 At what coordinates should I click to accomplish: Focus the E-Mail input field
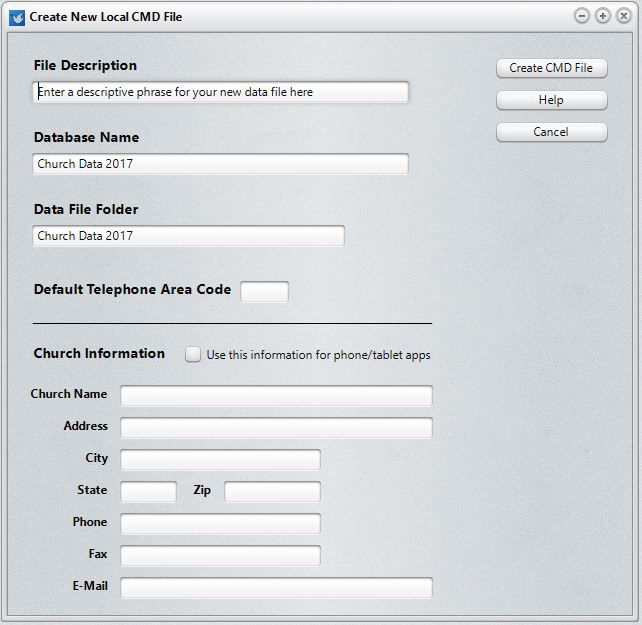click(x=276, y=587)
